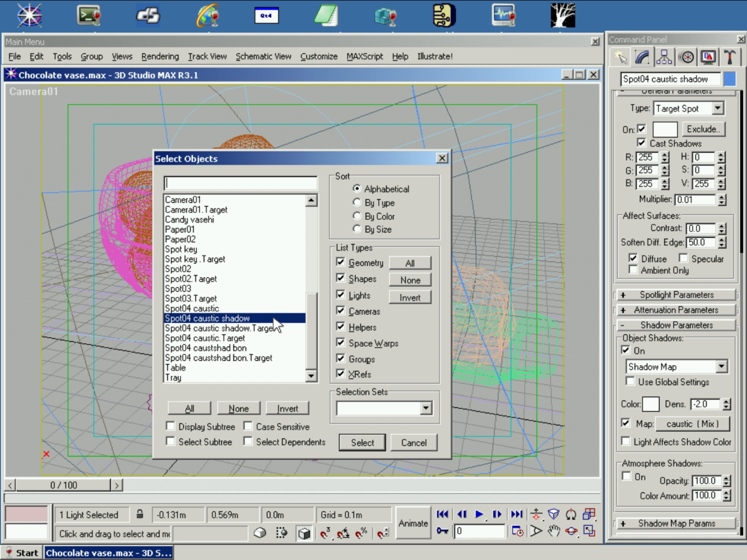Click the Arc Rotate viewport icon

point(571,531)
